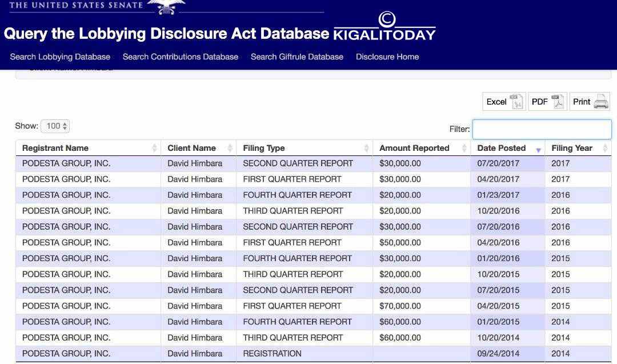The image size is (617, 364).
Task: Go to Search Giftrule Database
Action: pos(297,57)
